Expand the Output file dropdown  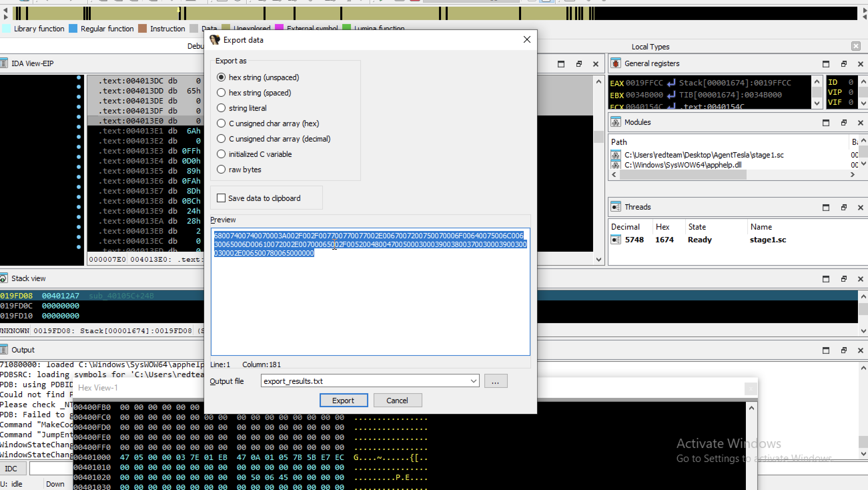(473, 381)
